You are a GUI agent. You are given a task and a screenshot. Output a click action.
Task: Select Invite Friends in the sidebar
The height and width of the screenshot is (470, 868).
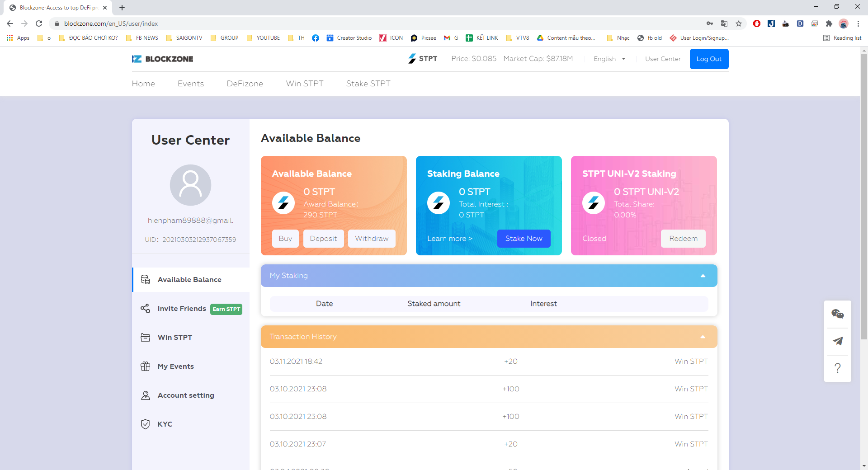click(182, 309)
